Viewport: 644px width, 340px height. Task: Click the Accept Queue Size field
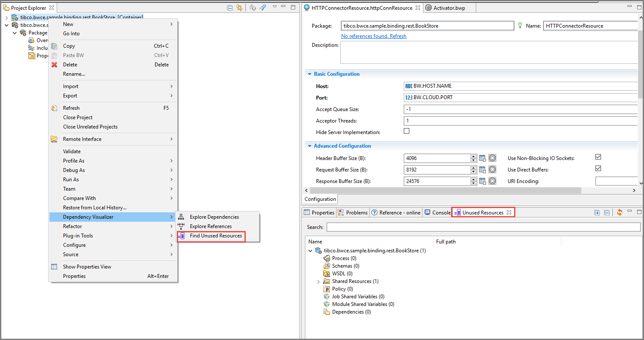pyautogui.click(x=521, y=109)
